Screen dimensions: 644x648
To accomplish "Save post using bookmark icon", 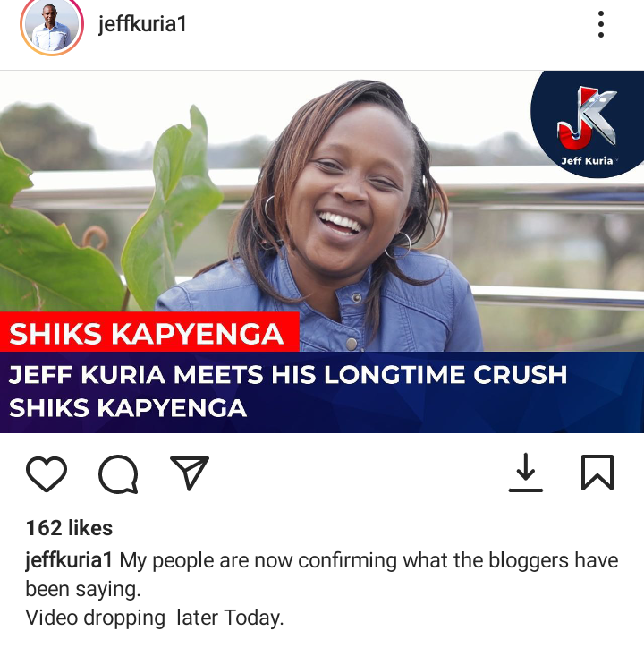I will 597,473.
